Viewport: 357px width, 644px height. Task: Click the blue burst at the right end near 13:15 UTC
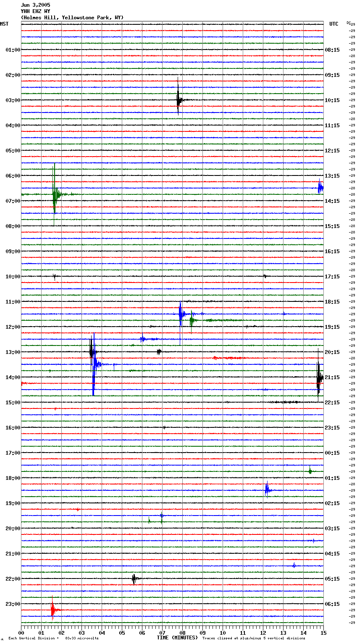click(320, 187)
